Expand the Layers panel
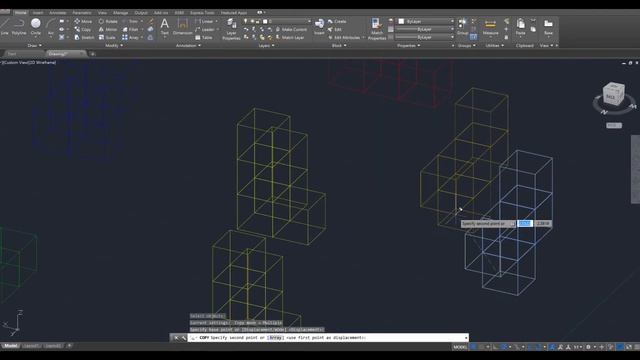 (267, 46)
